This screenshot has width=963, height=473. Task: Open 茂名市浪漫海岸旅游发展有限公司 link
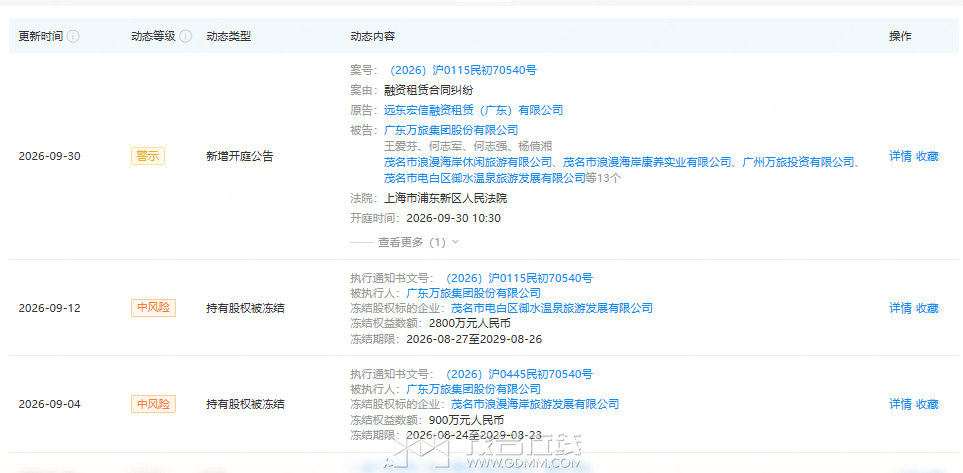pos(535,404)
